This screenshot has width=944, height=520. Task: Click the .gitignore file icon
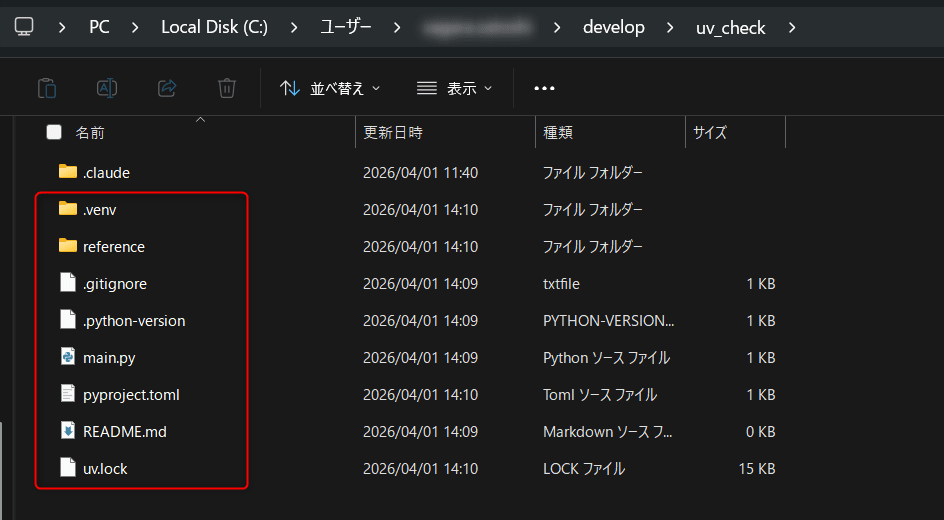(x=68, y=283)
